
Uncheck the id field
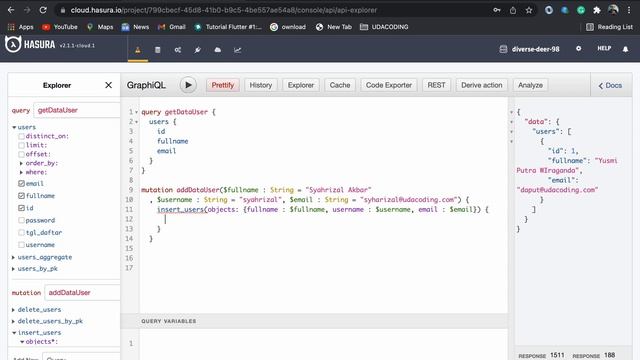[21, 208]
